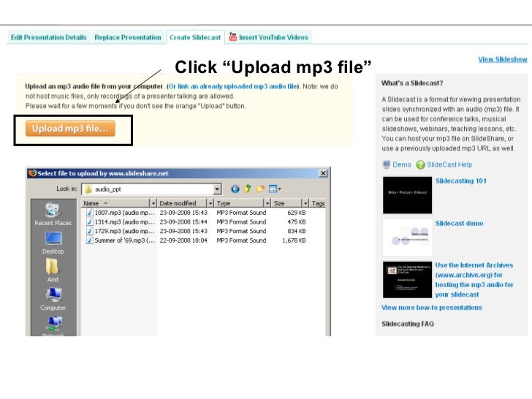Select the Create Slidecast tab
This screenshot has width=532, height=399.
pos(195,37)
